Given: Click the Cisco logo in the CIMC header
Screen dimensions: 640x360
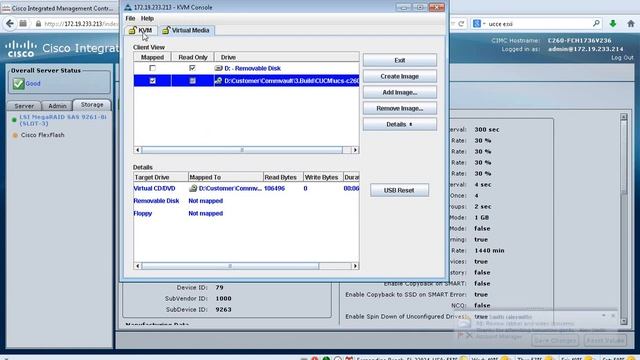Looking at the screenshot, I should click(x=21, y=49).
